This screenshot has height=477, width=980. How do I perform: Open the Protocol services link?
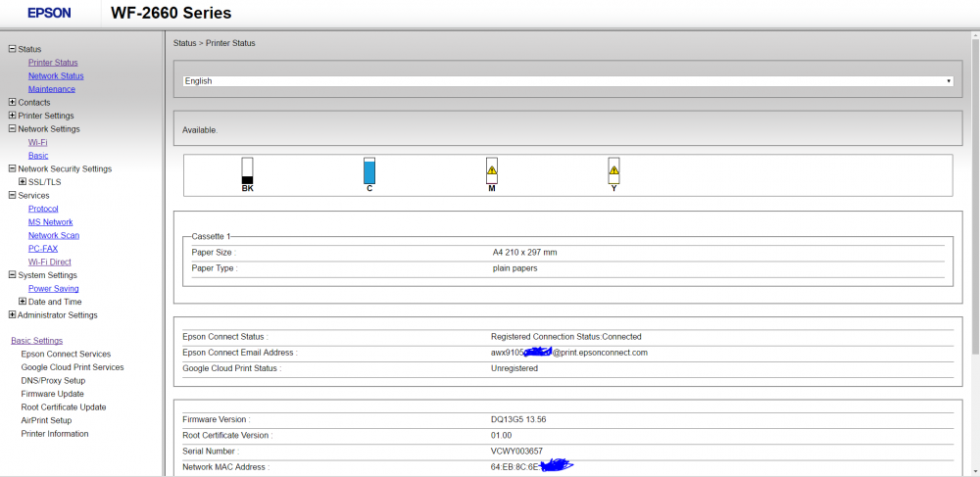[43, 209]
